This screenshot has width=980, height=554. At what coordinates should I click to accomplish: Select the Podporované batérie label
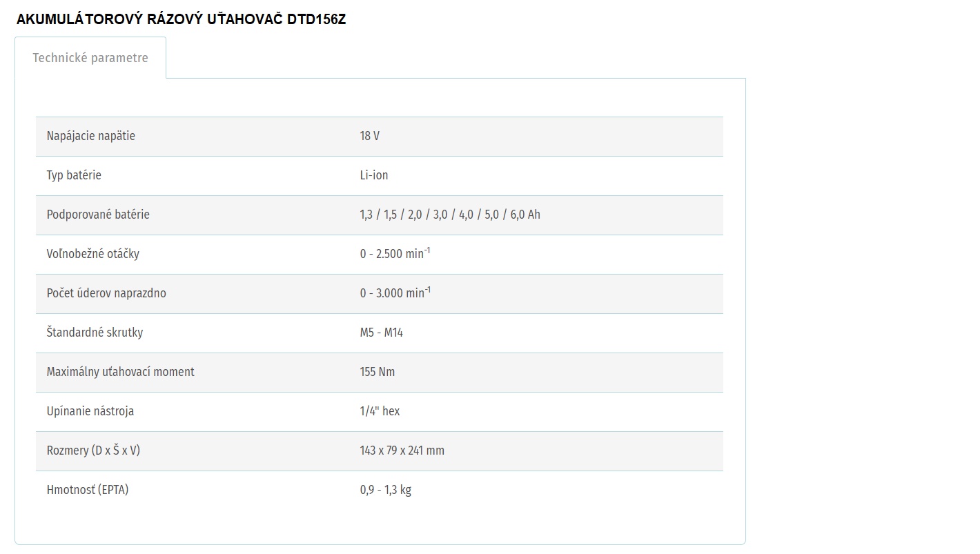[98, 215]
